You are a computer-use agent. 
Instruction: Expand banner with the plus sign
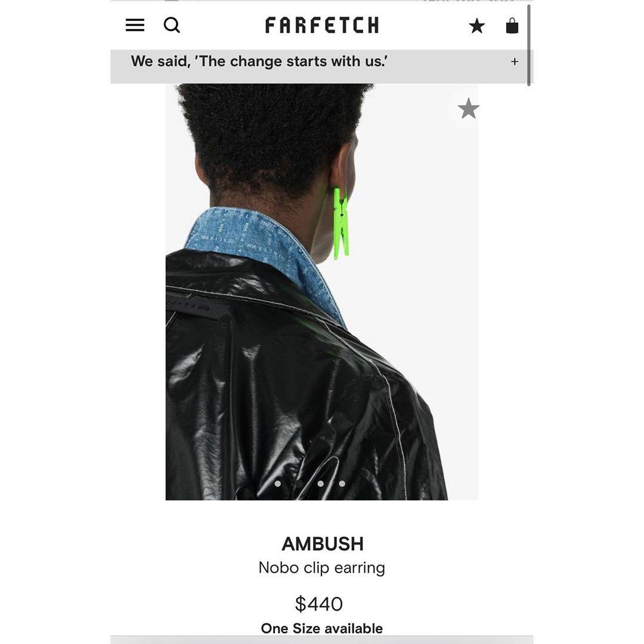coord(514,61)
